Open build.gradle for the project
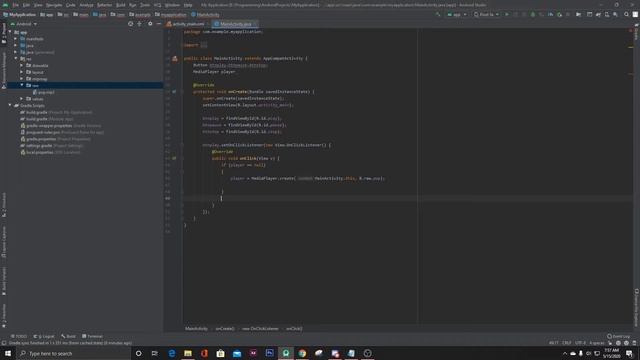The height and width of the screenshot is (360, 640). tap(56, 112)
